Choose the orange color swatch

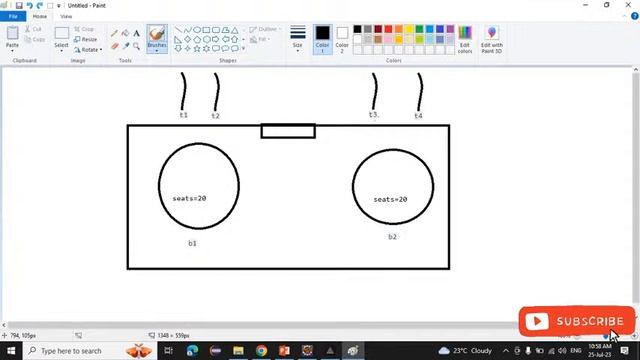[398, 29]
